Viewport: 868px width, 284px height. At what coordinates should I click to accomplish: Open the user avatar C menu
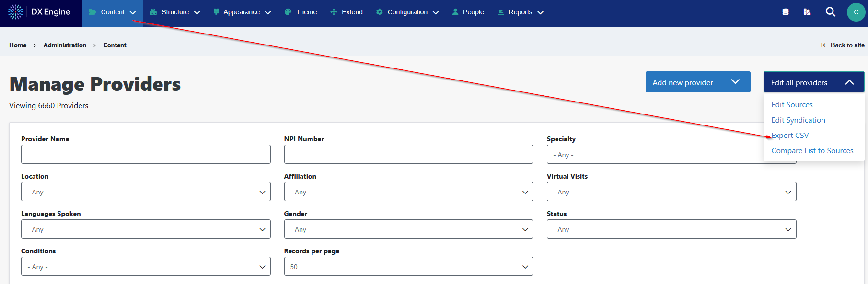click(x=856, y=12)
